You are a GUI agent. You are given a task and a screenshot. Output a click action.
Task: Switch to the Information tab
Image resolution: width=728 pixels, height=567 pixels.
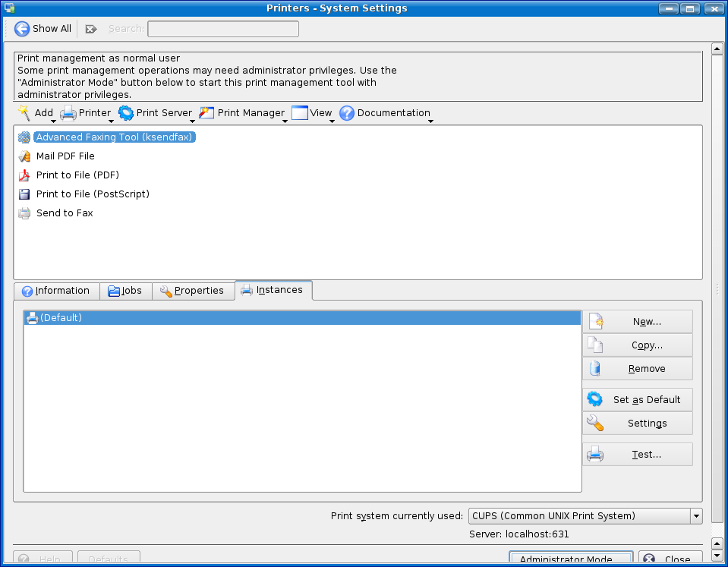point(56,291)
